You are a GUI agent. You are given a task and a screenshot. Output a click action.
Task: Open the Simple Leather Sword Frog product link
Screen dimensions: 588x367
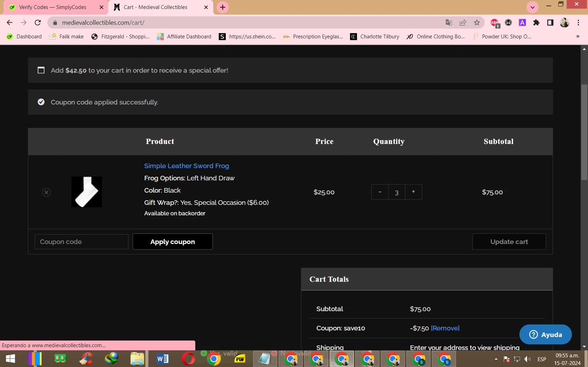pos(187,166)
